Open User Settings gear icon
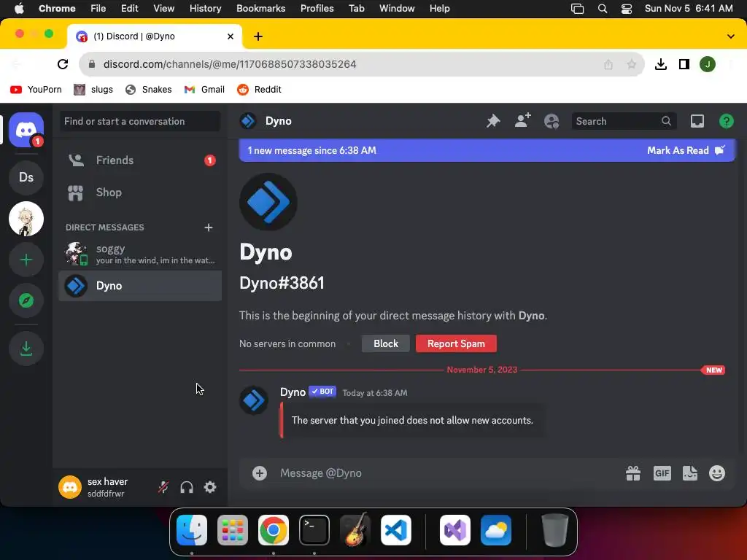This screenshot has width=747, height=560. click(210, 487)
